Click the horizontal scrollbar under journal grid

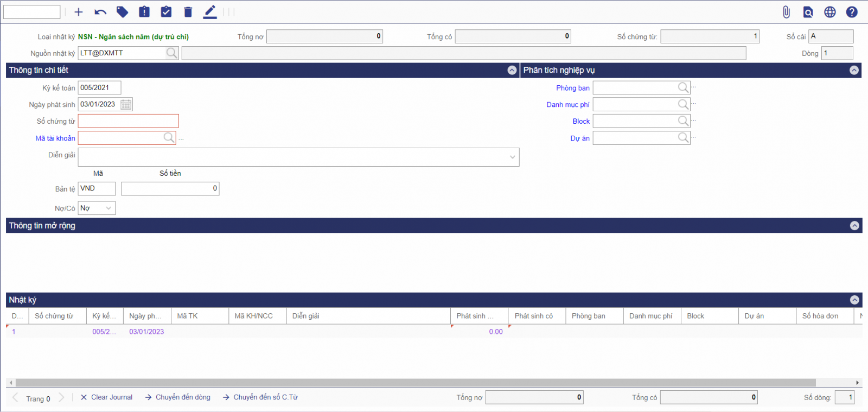pyautogui.click(x=416, y=383)
